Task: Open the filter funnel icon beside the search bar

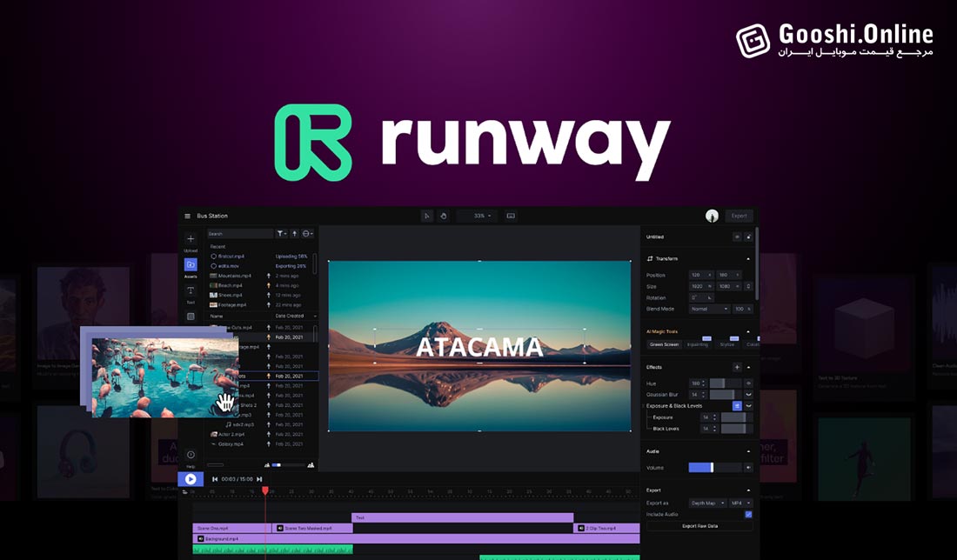Action: coord(280,232)
